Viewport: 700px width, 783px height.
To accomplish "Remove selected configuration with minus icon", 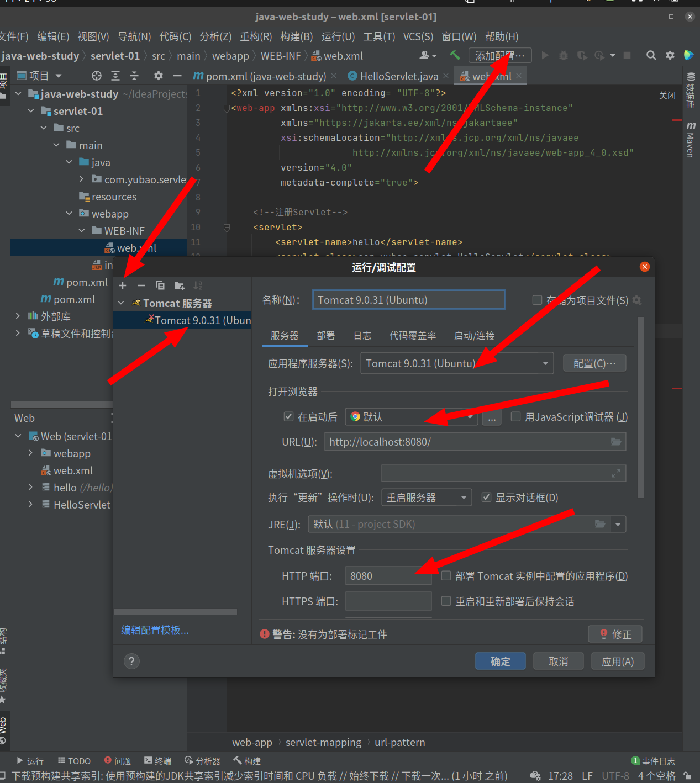I will (141, 285).
